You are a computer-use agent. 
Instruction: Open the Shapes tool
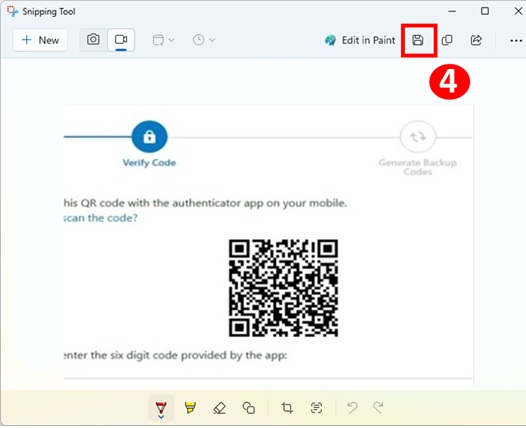pyautogui.click(x=249, y=408)
